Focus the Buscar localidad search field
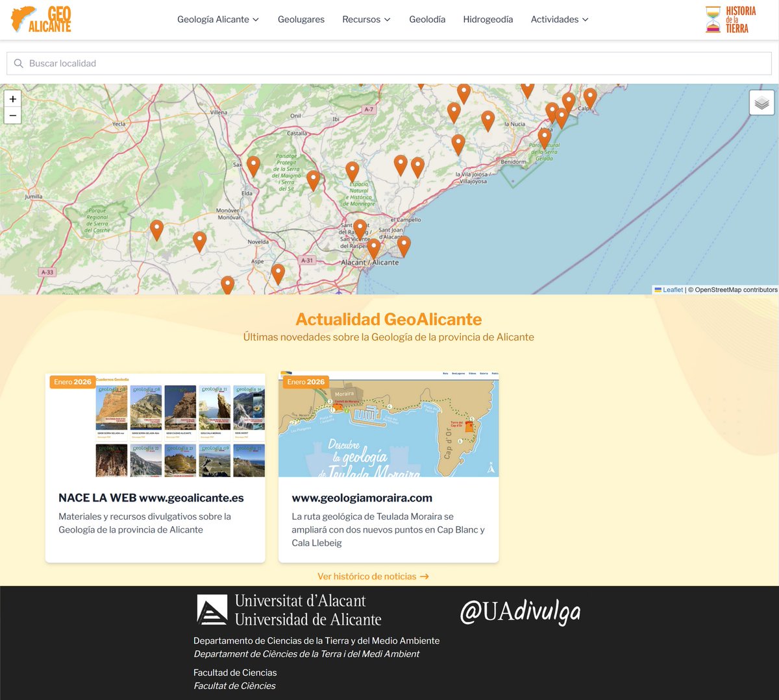 coord(389,64)
